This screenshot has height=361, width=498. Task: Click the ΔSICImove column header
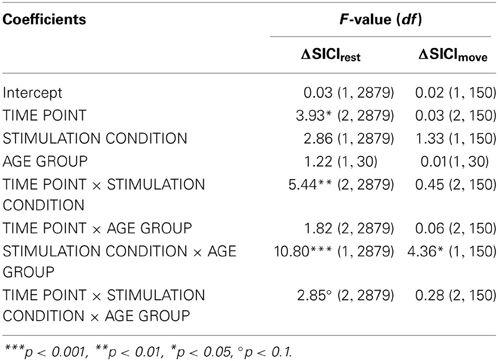pos(453,55)
